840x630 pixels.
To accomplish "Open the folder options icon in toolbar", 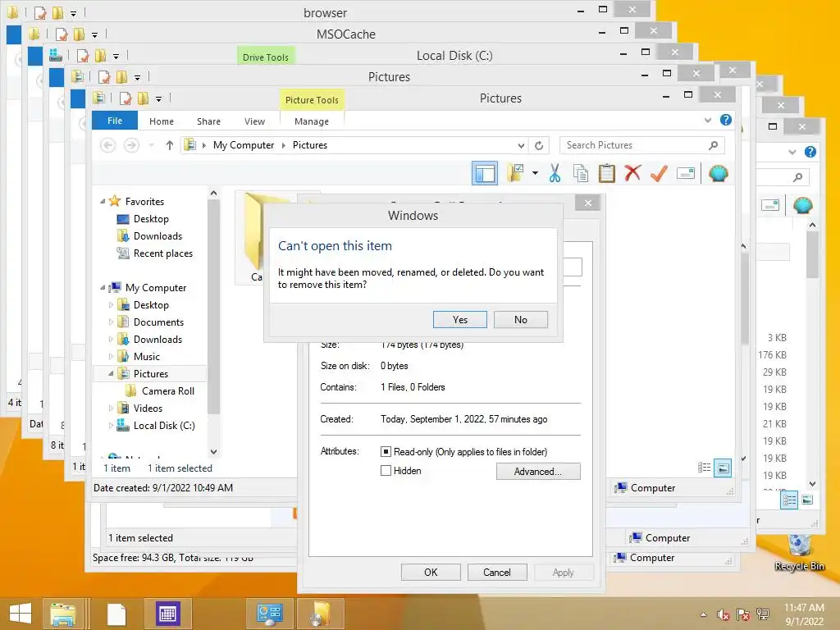I will coord(515,173).
